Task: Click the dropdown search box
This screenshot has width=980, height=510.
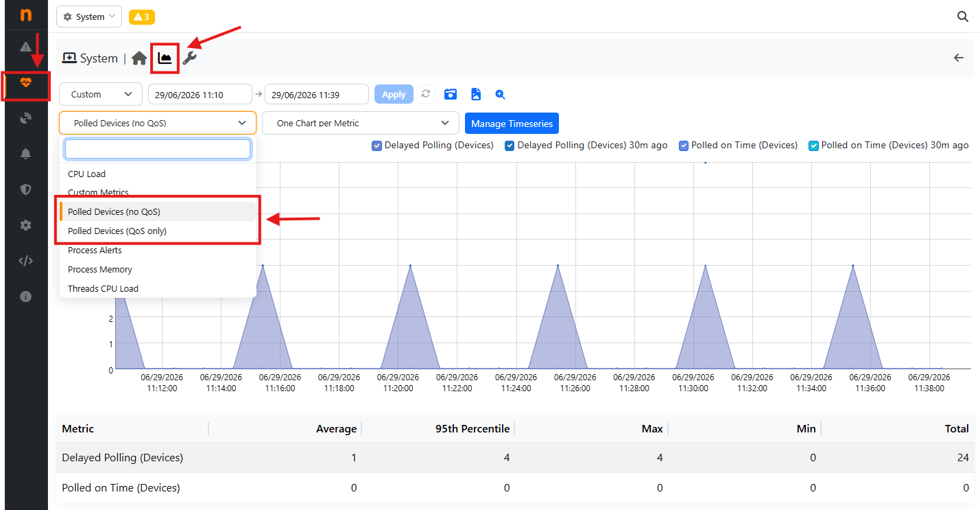Action: 158,149
